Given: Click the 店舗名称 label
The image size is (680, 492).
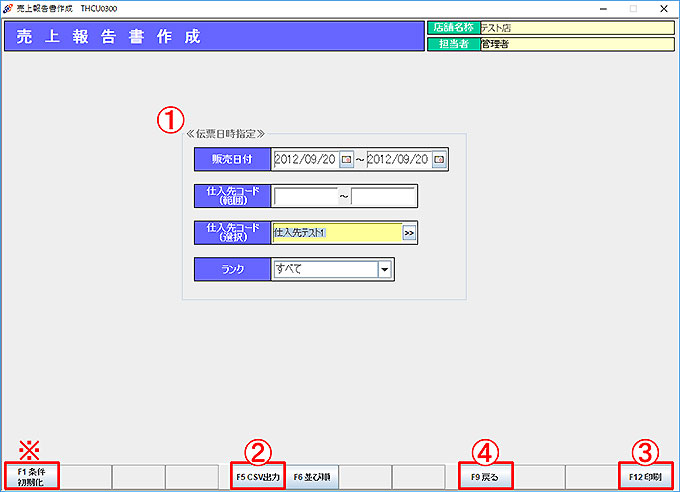Looking at the screenshot, I should (454, 28).
